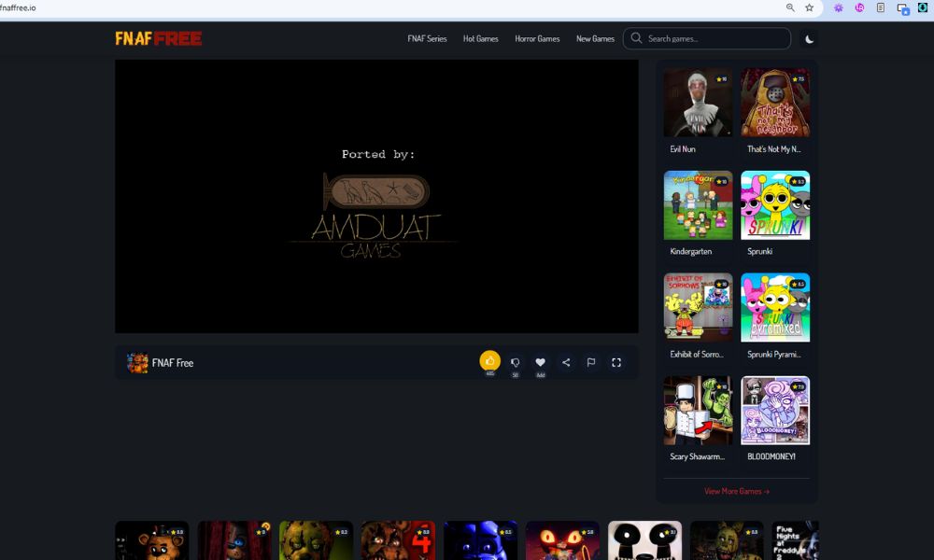
Task: Click the thumbs-up like button
Action: [x=489, y=361]
